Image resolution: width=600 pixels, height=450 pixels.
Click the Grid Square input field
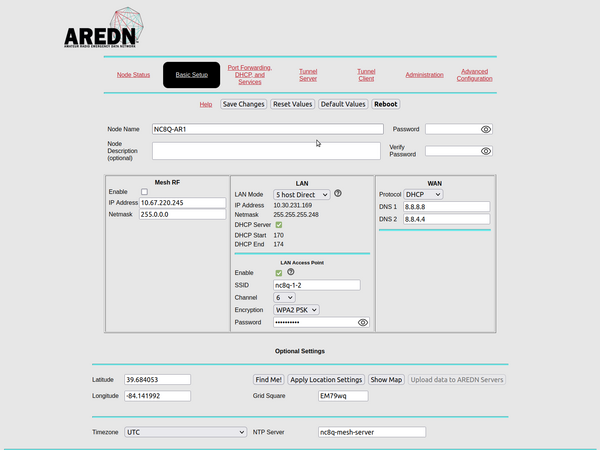coord(343,396)
